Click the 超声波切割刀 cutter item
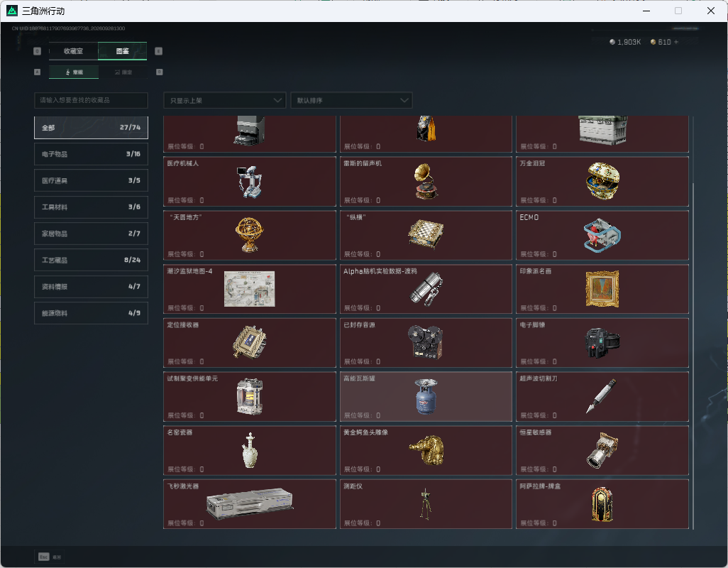Image resolution: width=728 pixels, height=568 pixels. [602, 397]
